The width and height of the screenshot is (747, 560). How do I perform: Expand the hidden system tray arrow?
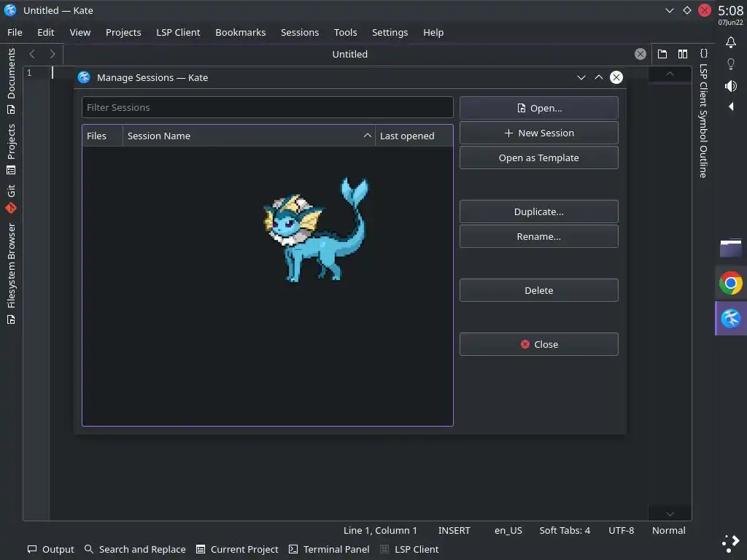731,106
